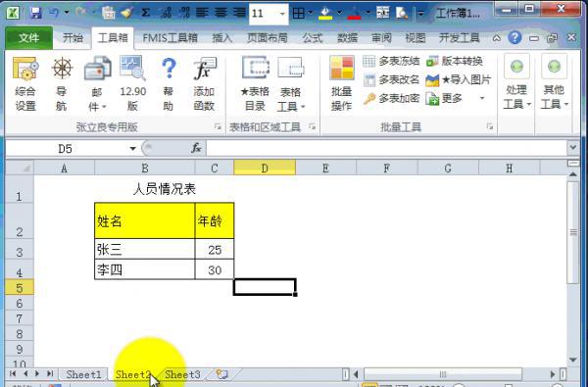Click the save icon in quick access toolbar

coord(36,13)
